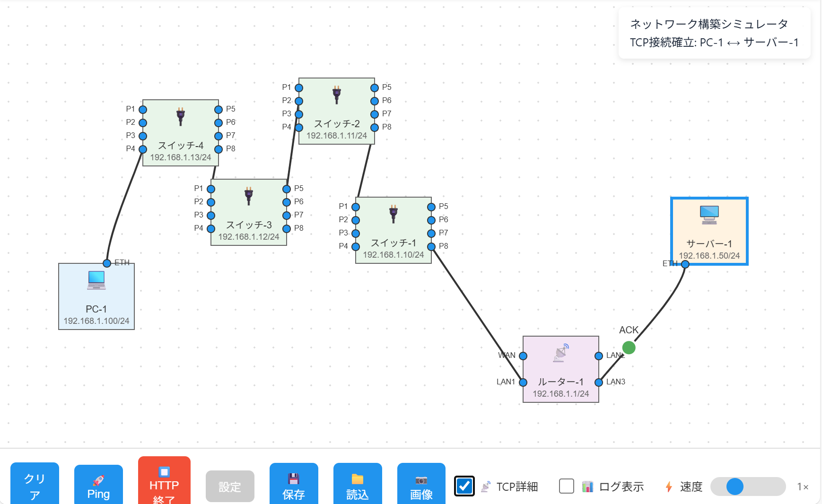Select the ルーター-1 satellite dish icon
This screenshot has width=822, height=504.
coord(560,353)
